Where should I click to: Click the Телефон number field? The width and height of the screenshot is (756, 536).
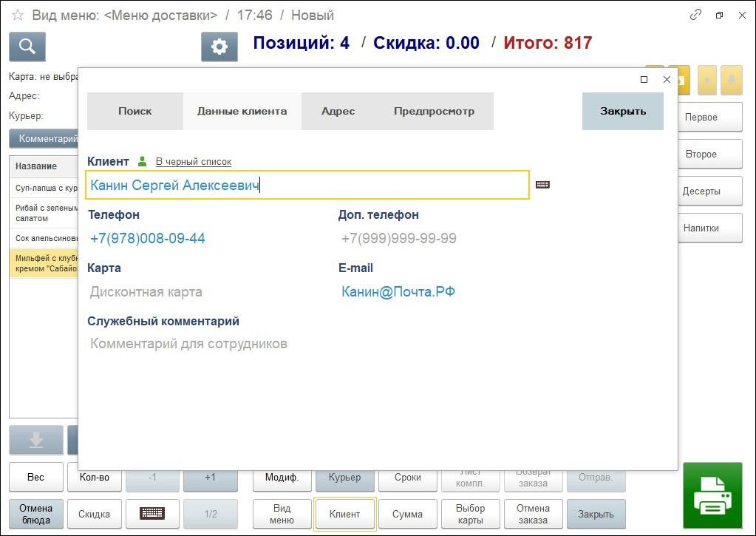click(x=207, y=239)
